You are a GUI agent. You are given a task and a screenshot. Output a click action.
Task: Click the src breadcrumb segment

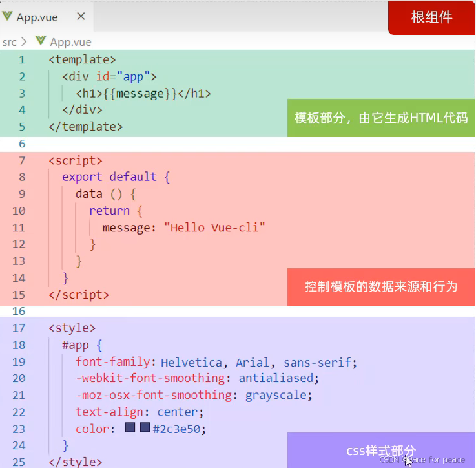(x=9, y=42)
